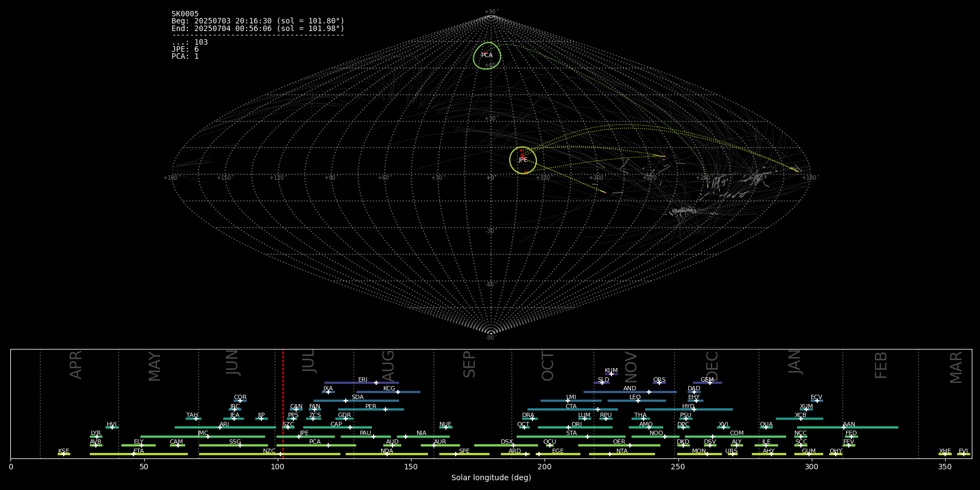The image size is (980, 490).
Task: Select the QUA shower label
Action: pyautogui.click(x=766, y=425)
